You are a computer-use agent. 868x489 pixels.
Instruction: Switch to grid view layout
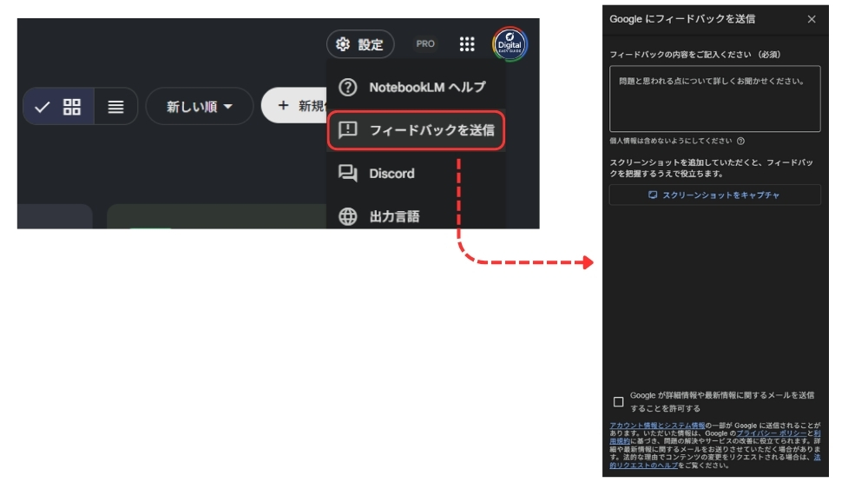pyautogui.click(x=58, y=106)
